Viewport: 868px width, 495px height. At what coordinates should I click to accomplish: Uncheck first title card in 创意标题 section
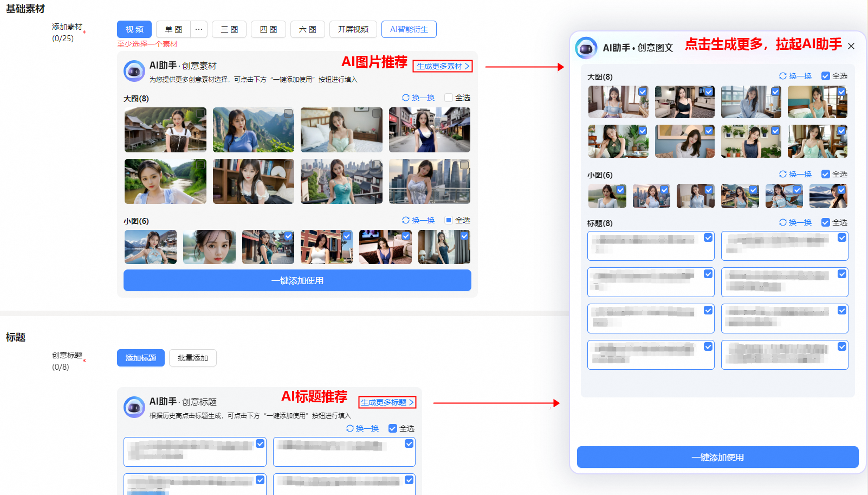tap(260, 443)
